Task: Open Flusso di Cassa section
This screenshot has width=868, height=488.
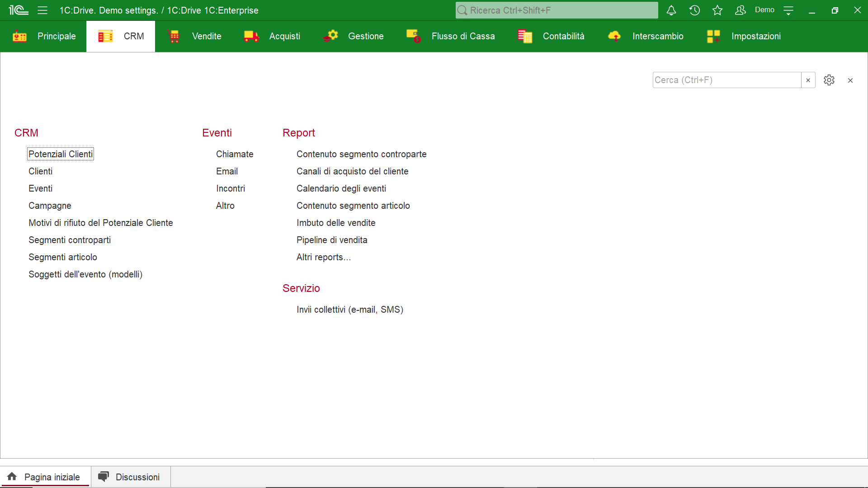Action: click(463, 36)
